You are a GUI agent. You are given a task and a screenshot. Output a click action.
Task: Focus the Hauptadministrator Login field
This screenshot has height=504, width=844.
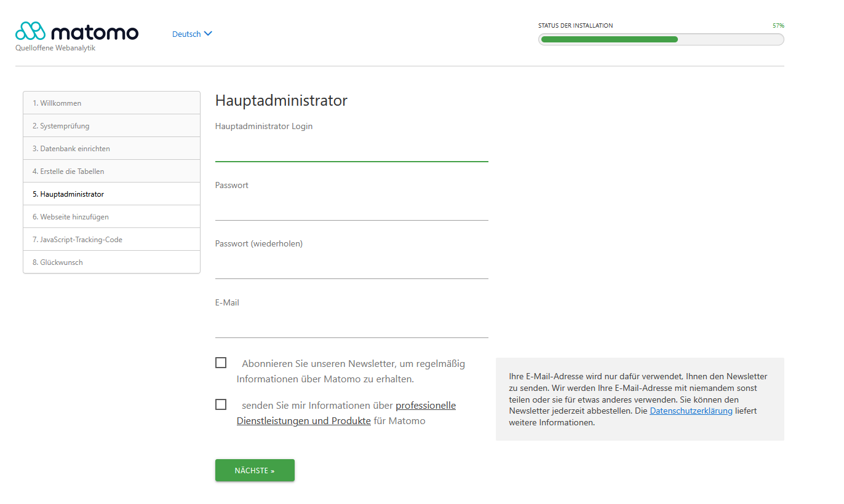pyautogui.click(x=351, y=150)
